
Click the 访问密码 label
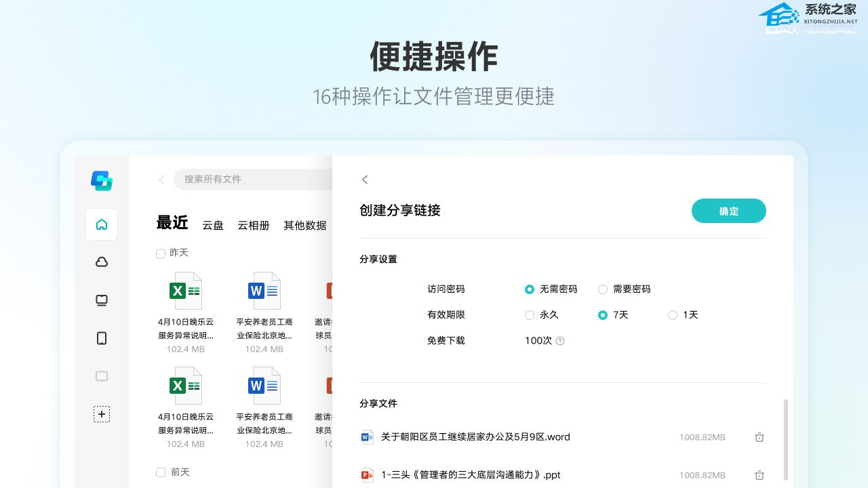(x=446, y=289)
